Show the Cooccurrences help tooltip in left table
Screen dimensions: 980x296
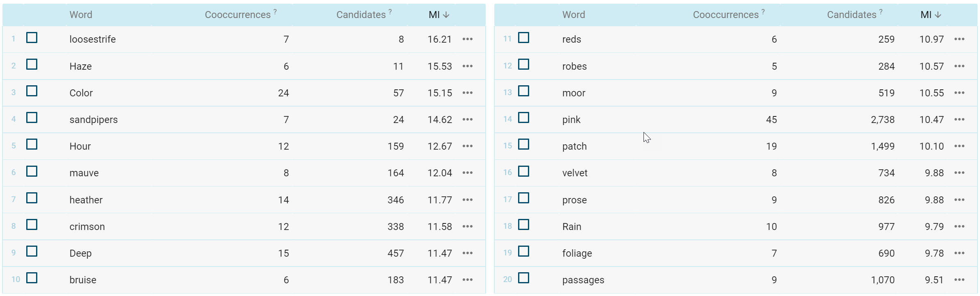[x=275, y=11]
